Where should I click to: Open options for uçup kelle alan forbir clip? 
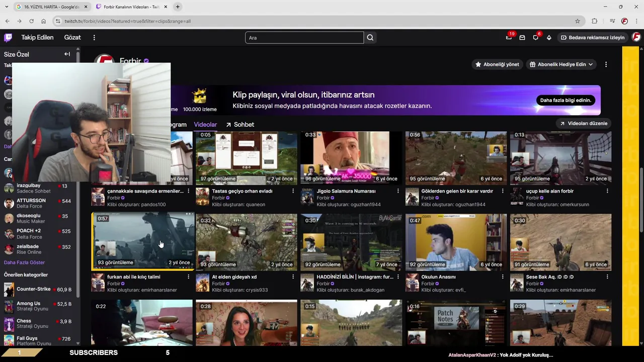point(607,191)
